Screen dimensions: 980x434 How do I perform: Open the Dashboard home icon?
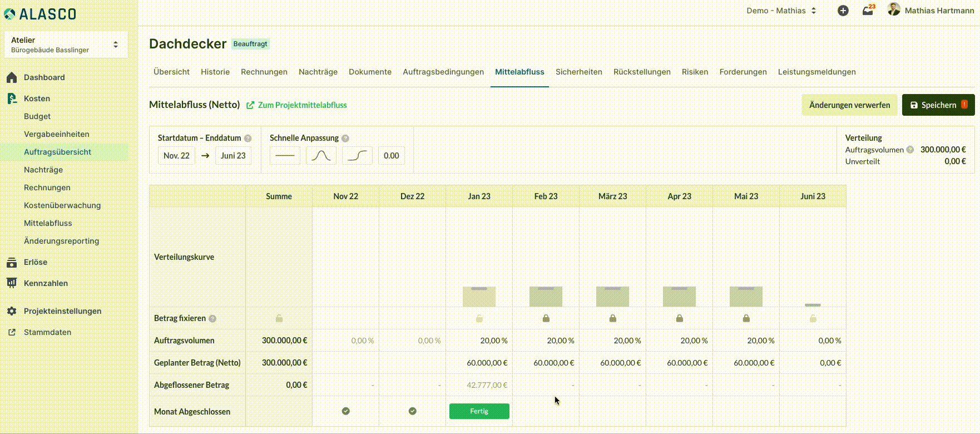12,77
